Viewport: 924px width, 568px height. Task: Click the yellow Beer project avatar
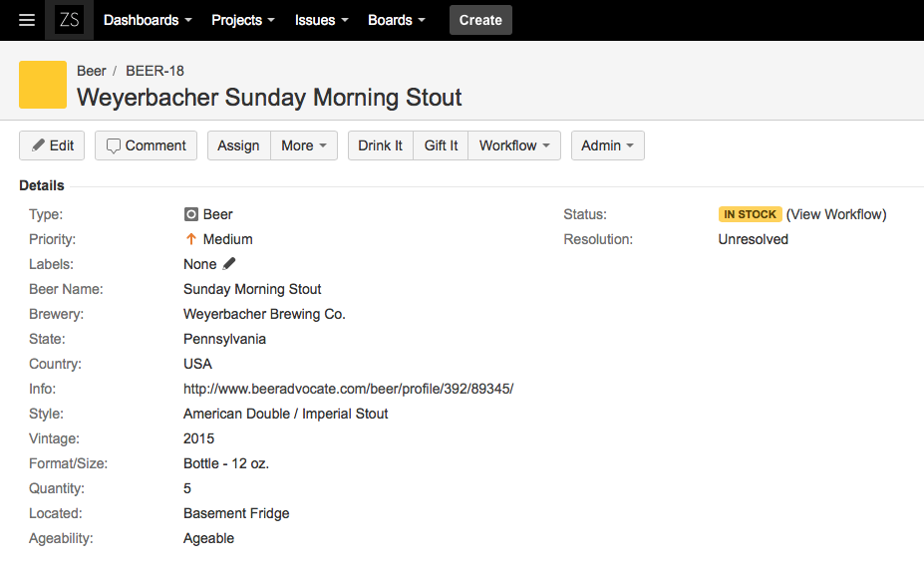click(43, 85)
